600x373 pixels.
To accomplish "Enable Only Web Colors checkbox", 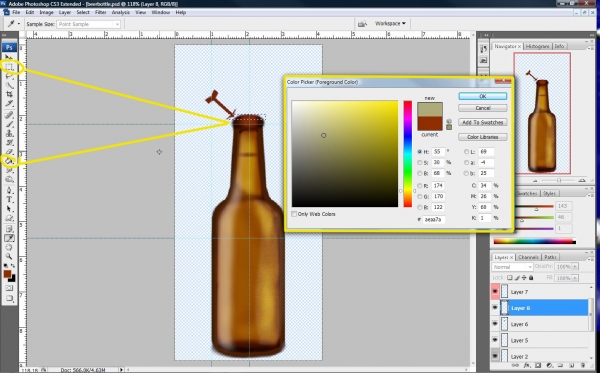I will [x=294, y=214].
